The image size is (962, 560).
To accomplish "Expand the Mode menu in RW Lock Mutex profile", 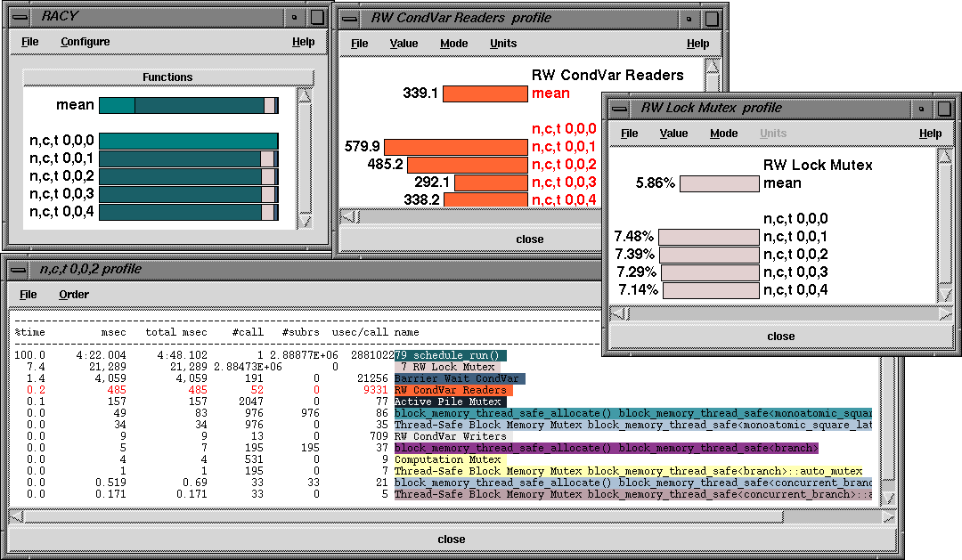I will [723, 134].
